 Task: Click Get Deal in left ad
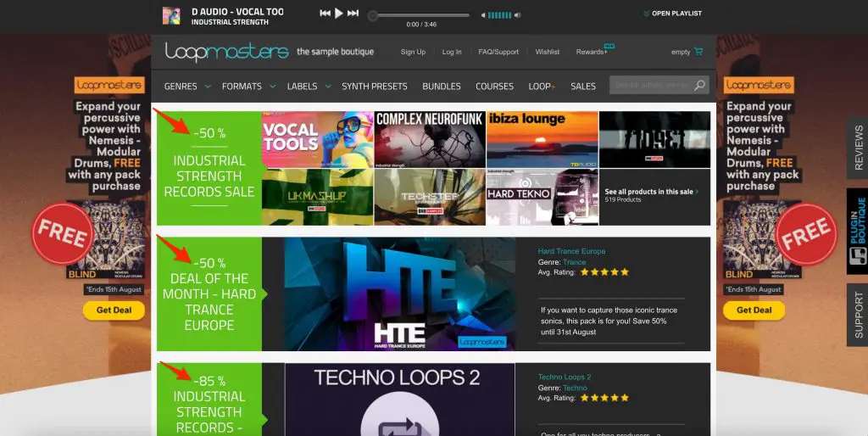click(114, 310)
